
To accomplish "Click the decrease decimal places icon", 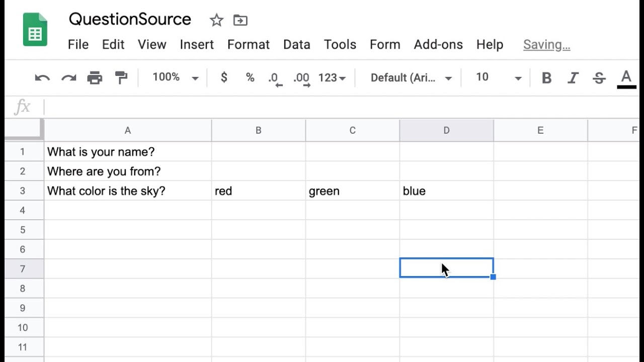I will click(x=275, y=78).
